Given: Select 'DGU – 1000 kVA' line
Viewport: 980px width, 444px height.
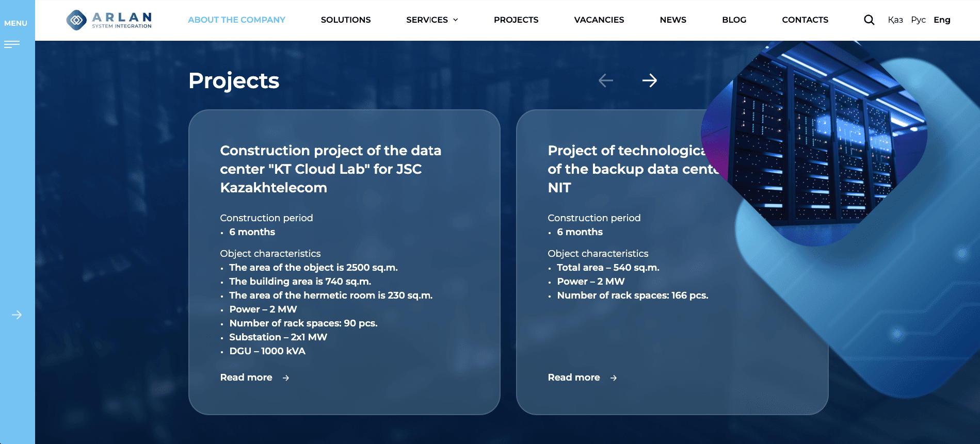Looking at the screenshot, I should [x=267, y=351].
